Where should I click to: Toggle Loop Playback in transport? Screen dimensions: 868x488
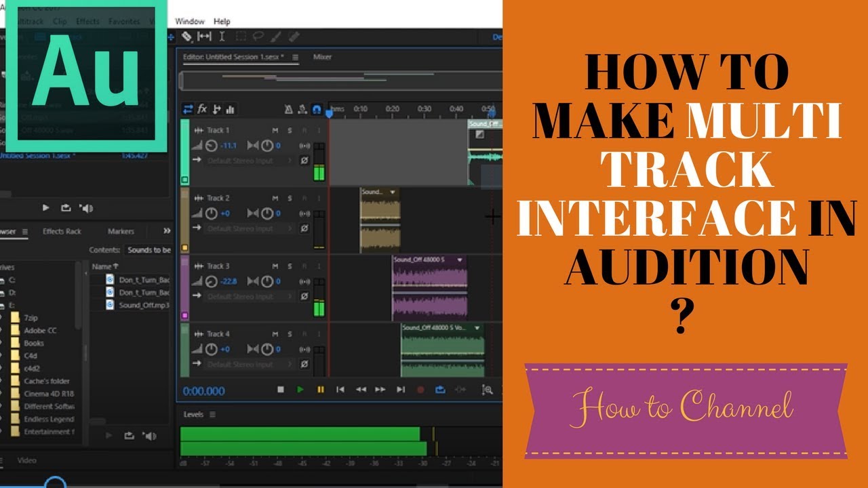coord(440,390)
